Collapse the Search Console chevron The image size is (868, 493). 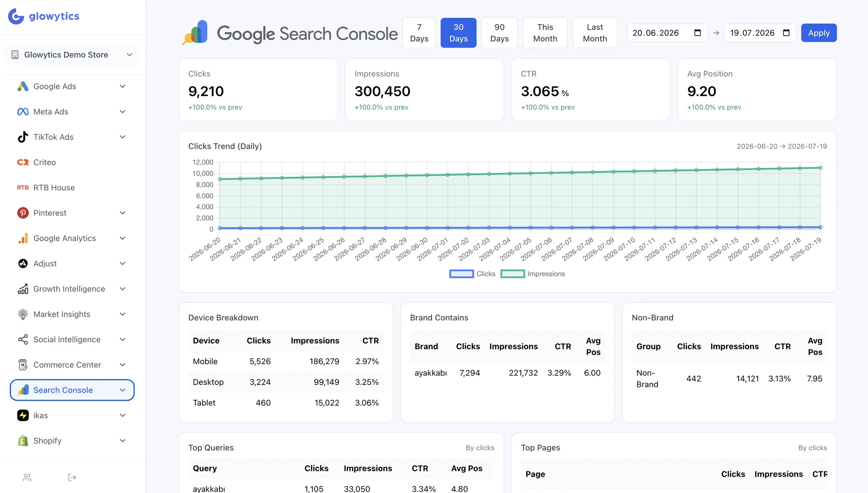pos(122,390)
